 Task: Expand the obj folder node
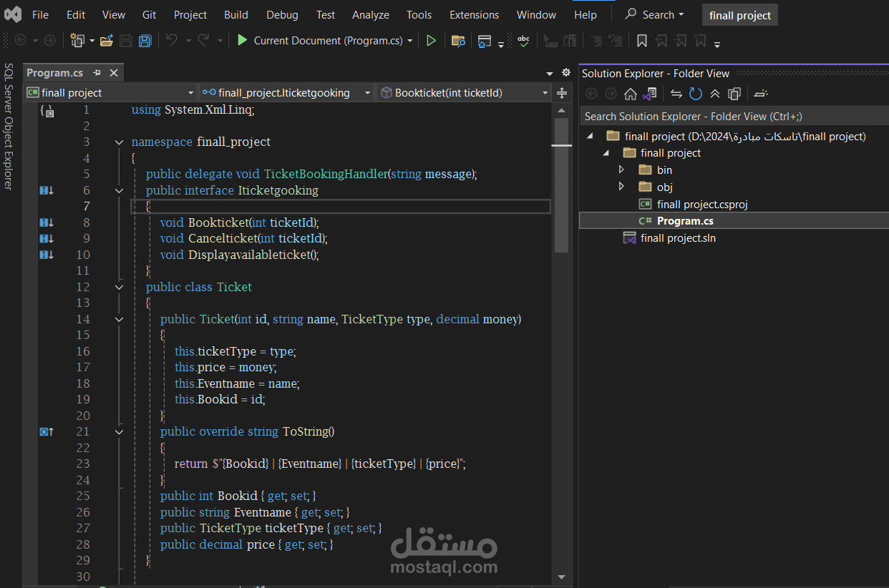621,187
